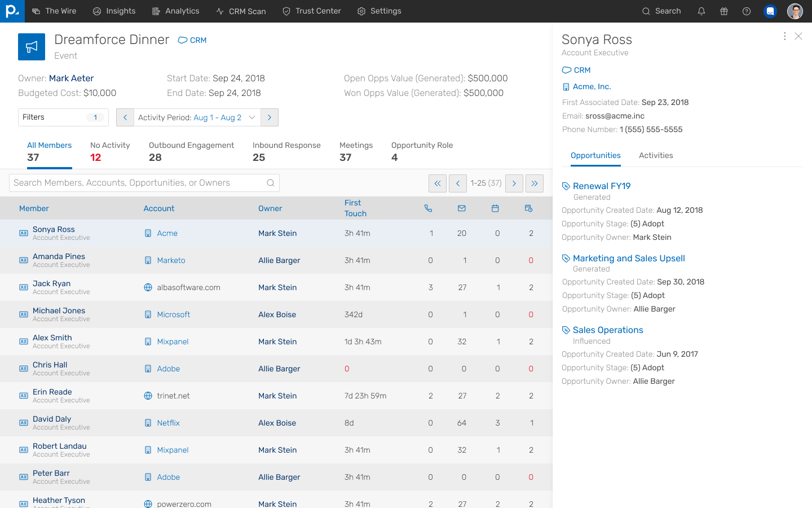
Task: Open more options menu in Sonya Ross panel
Action: coord(784,36)
